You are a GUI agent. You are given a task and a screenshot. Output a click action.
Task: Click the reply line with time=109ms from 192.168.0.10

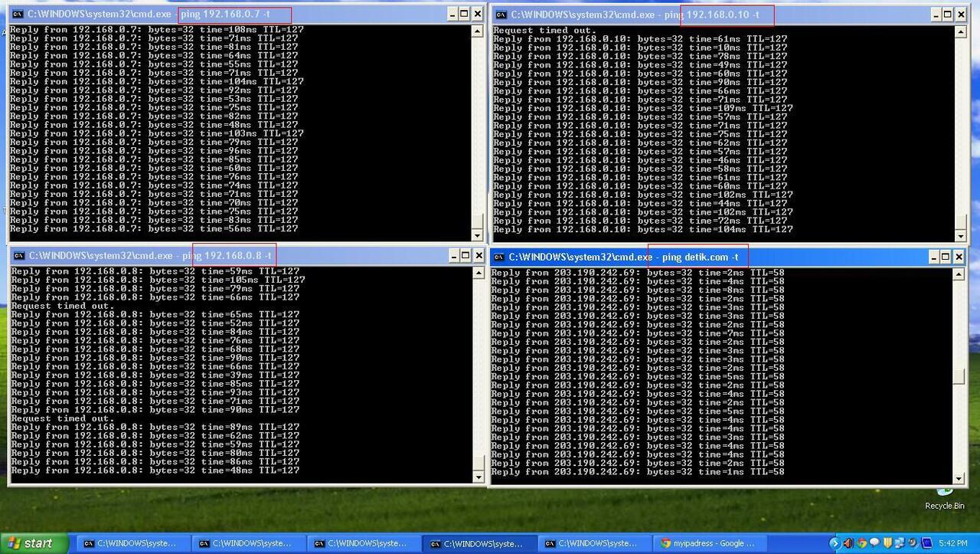tap(643, 108)
